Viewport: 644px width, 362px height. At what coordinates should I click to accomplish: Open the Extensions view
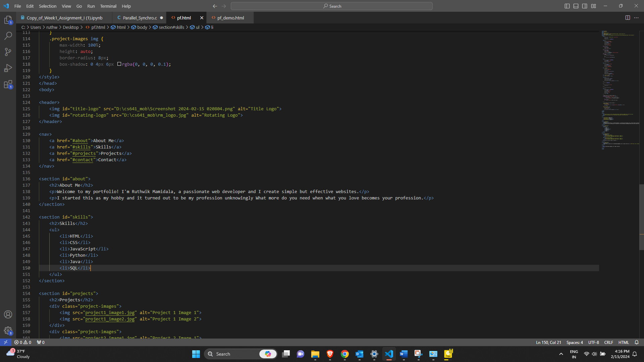pyautogui.click(x=8, y=84)
